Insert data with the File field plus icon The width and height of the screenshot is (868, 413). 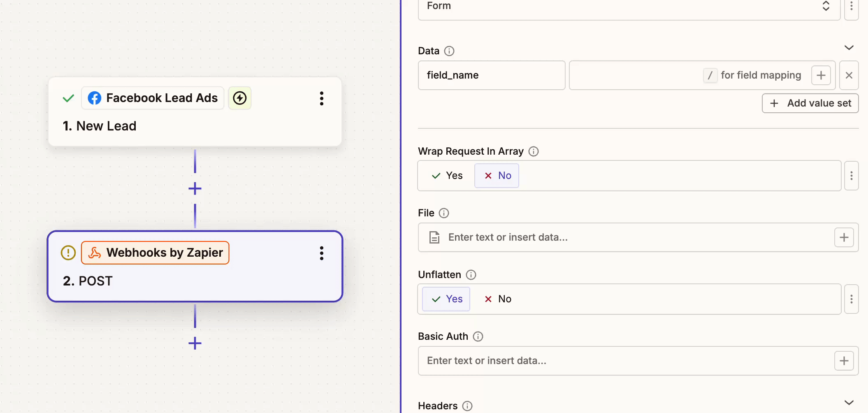click(x=844, y=237)
